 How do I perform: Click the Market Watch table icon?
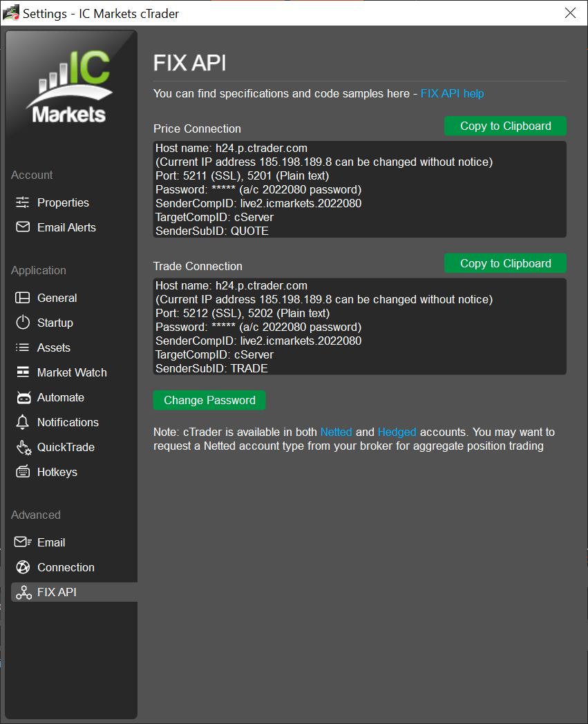click(x=23, y=372)
